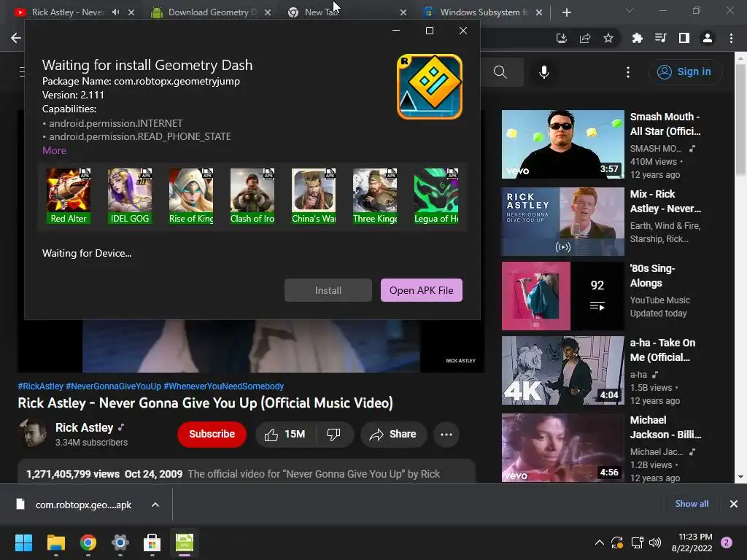Viewport: 747px width, 560px height.
Task: Open the IDEL GOG app suggestion
Action: [130, 195]
